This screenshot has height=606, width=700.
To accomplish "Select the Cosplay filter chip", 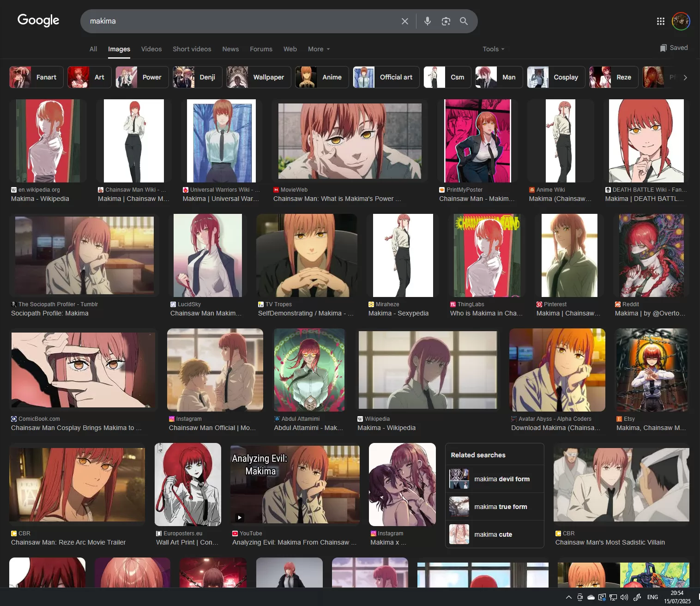I will tap(556, 77).
